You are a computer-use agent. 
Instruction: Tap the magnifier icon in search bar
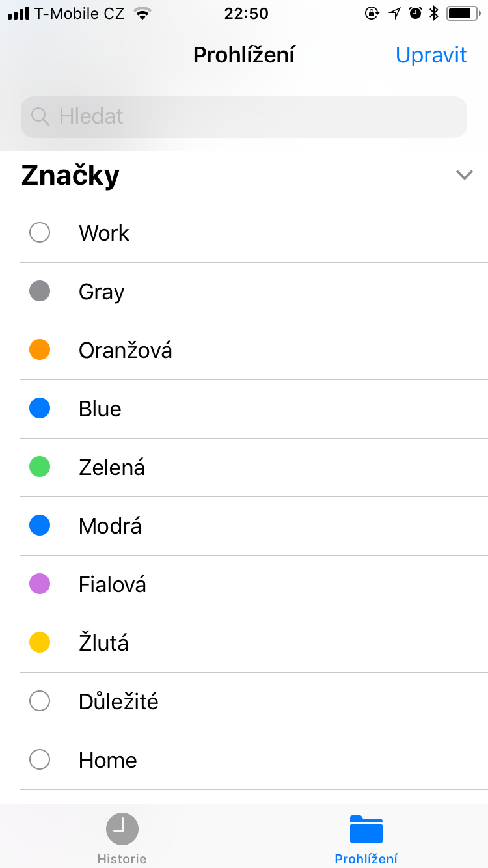click(x=40, y=116)
